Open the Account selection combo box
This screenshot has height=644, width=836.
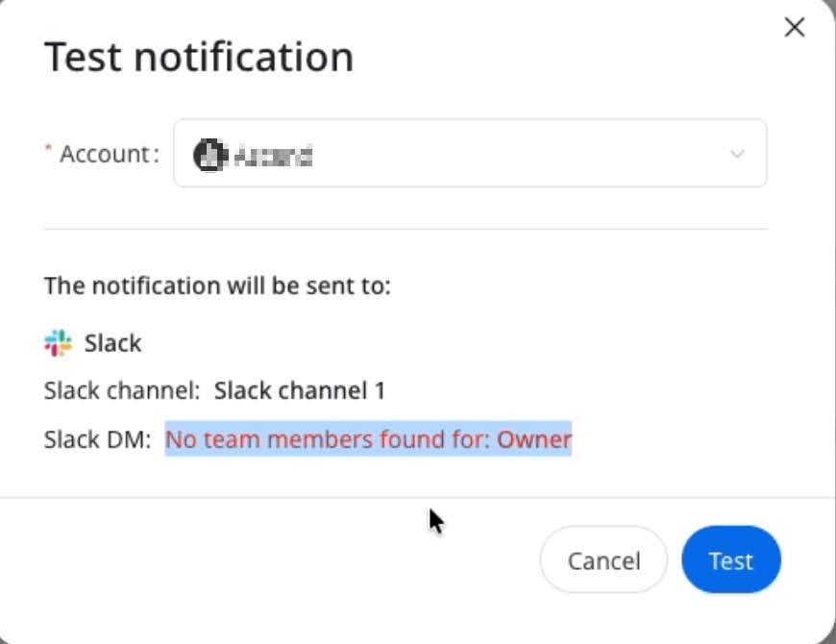(x=470, y=154)
